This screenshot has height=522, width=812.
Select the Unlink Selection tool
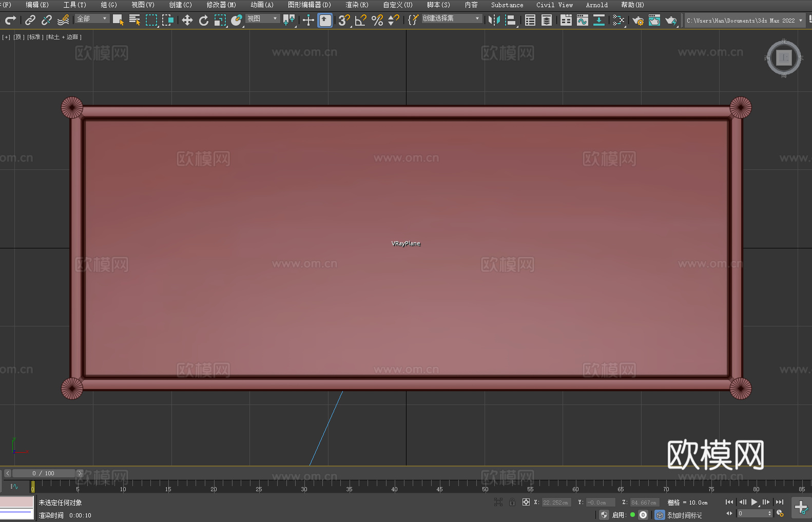pos(47,20)
